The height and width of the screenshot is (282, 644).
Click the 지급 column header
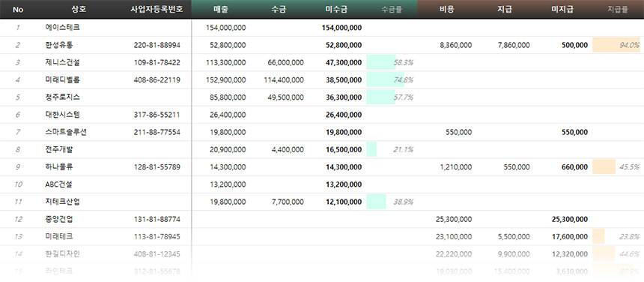505,10
